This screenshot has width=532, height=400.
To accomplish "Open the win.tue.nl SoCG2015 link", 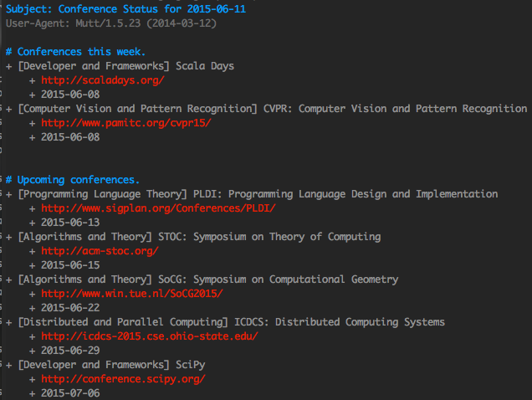I will click(x=132, y=294).
